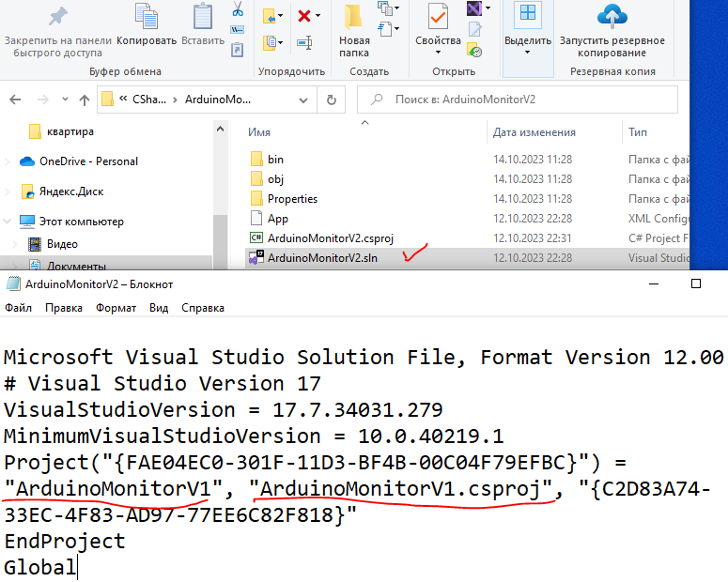Click the Paste shortcut icon
This screenshot has height=582, width=728.
[238, 50]
